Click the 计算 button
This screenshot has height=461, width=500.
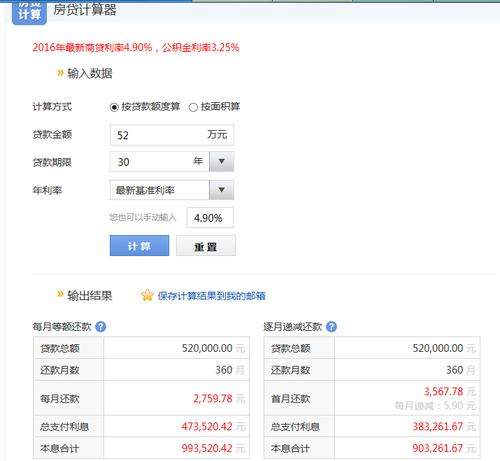pos(139,246)
